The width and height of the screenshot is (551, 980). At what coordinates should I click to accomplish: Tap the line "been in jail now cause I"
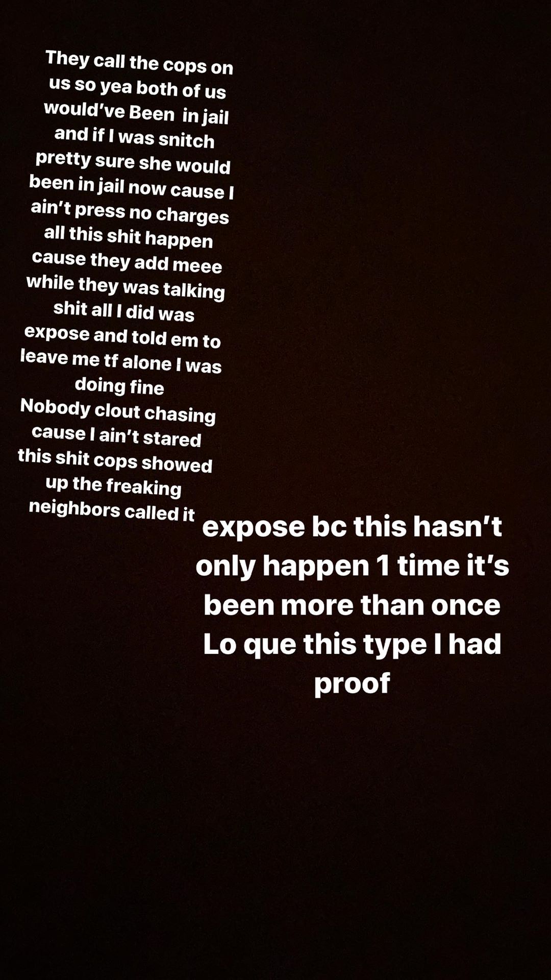coord(131,187)
